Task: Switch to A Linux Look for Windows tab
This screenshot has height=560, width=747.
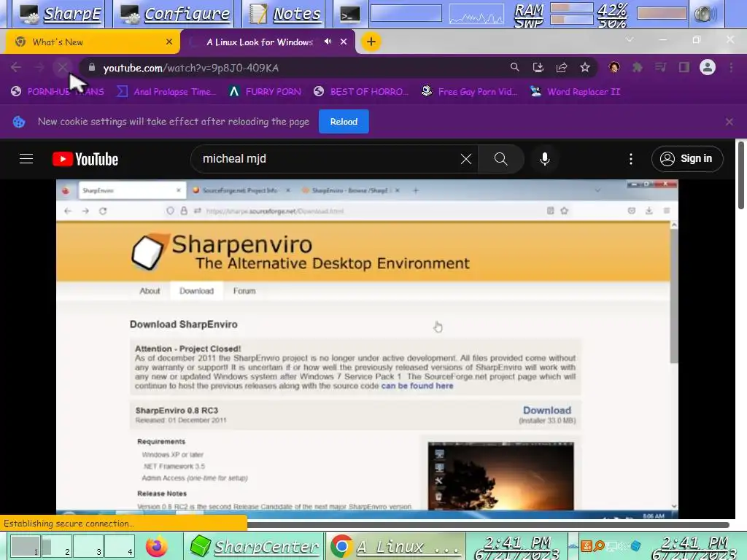Action: click(x=260, y=42)
